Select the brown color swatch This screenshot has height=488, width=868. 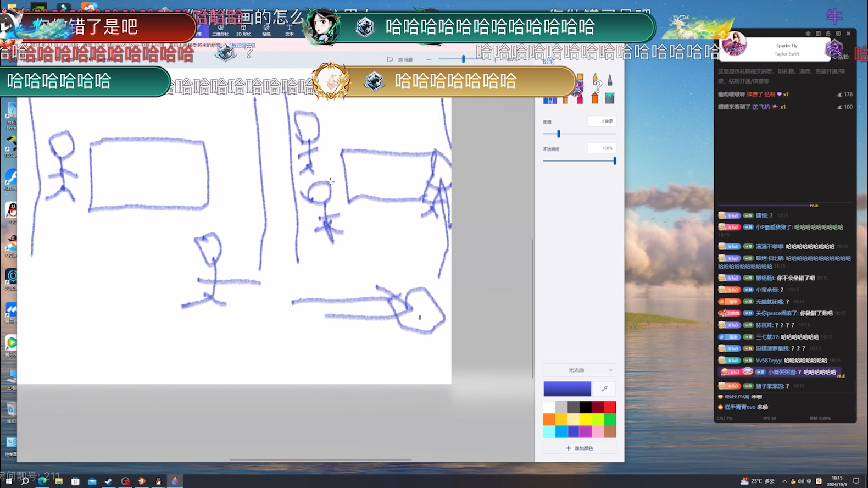click(610, 432)
